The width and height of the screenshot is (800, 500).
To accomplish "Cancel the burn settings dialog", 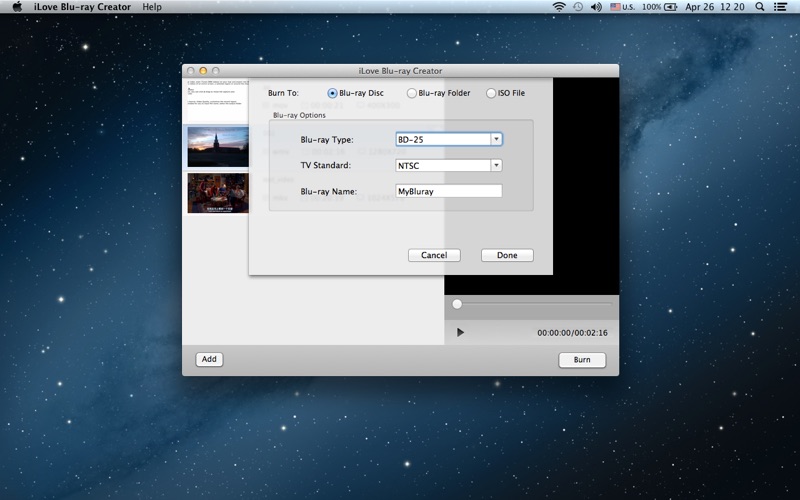I will click(x=434, y=255).
